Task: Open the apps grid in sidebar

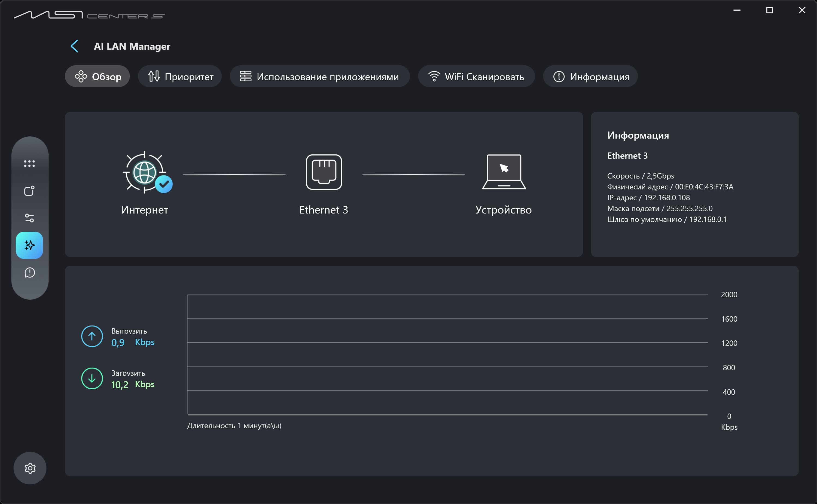Action: pyautogui.click(x=29, y=163)
